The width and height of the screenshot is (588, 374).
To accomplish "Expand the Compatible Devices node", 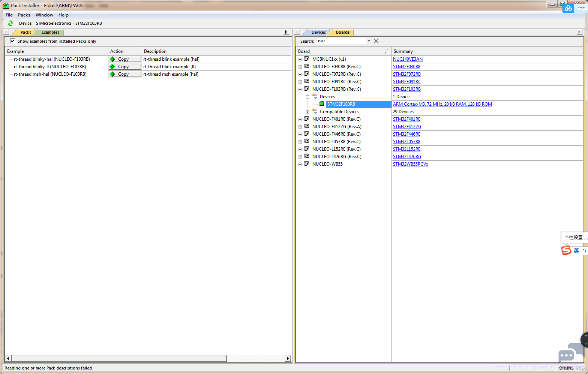I will (307, 112).
